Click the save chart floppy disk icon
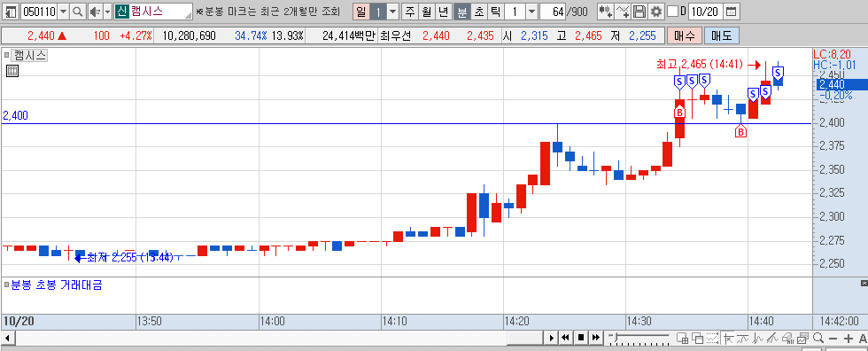Image resolution: width=868 pixels, height=351 pixels. 639,12
